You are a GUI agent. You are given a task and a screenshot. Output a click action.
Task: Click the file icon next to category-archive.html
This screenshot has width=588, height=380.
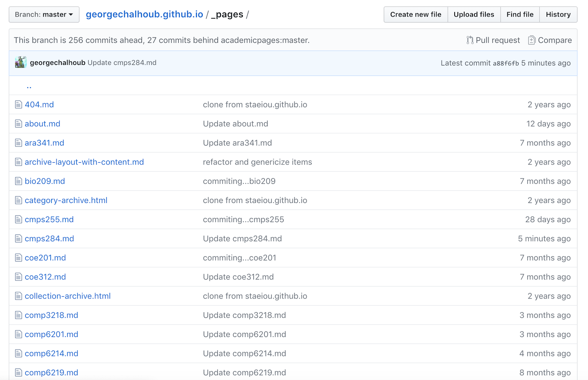coord(18,200)
